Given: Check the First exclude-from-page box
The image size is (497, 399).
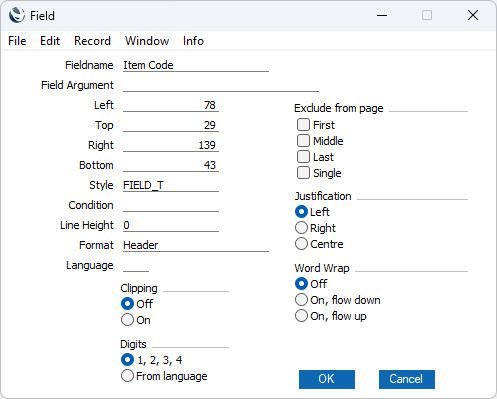Looking at the screenshot, I should tap(303, 125).
